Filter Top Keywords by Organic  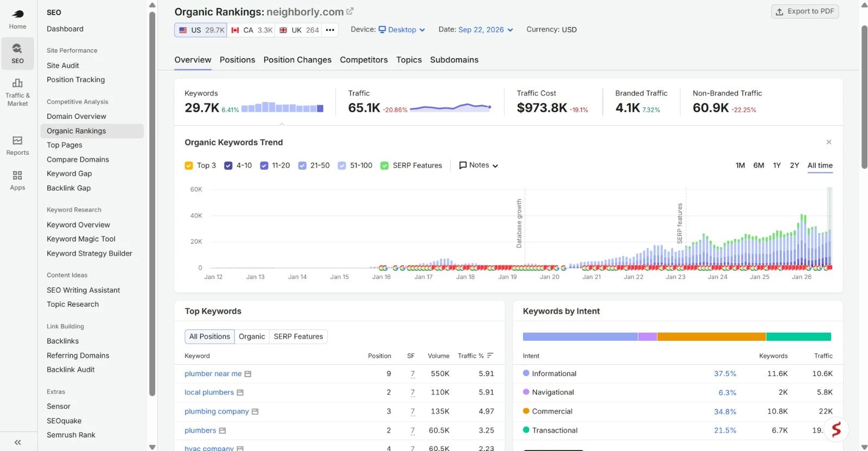252,336
